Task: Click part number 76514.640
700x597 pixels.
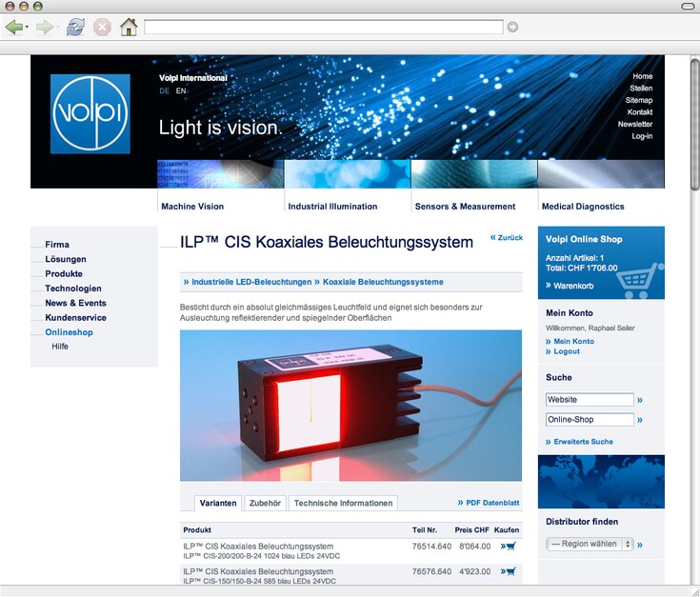Action: click(x=431, y=547)
